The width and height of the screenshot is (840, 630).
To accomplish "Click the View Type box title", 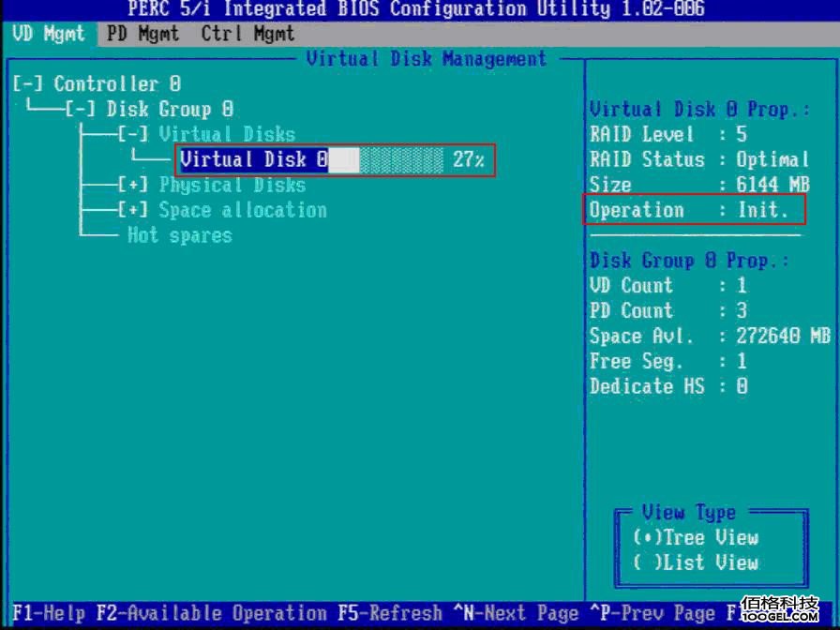I will pyautogui.click(x=689, y=513).
